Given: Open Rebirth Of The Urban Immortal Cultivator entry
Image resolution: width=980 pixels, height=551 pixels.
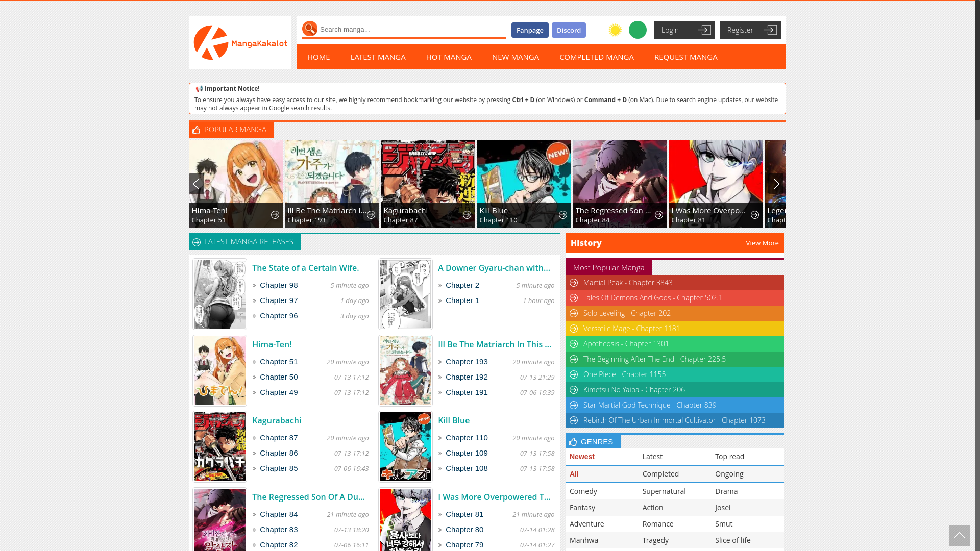Looking at the screenshot, I should 674,420.
